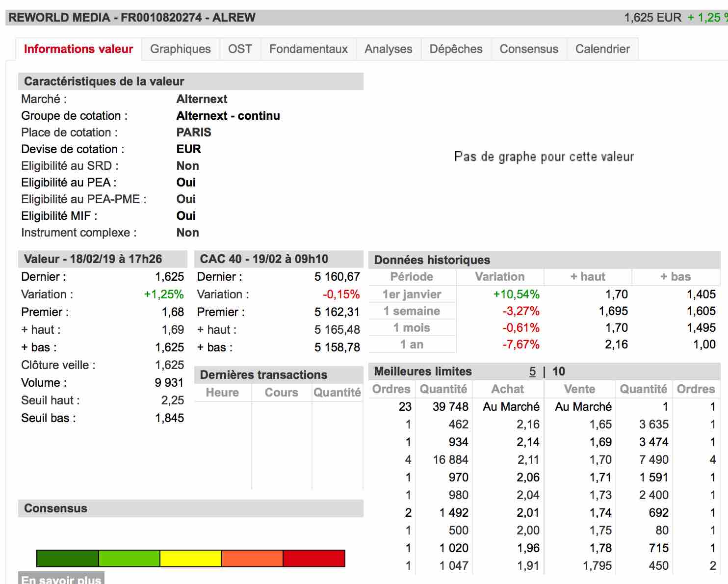Click the + haut column header
Image resolution: width=728 pixels, height=584 pixels.
pyautogui.click(x=588, y=277)
